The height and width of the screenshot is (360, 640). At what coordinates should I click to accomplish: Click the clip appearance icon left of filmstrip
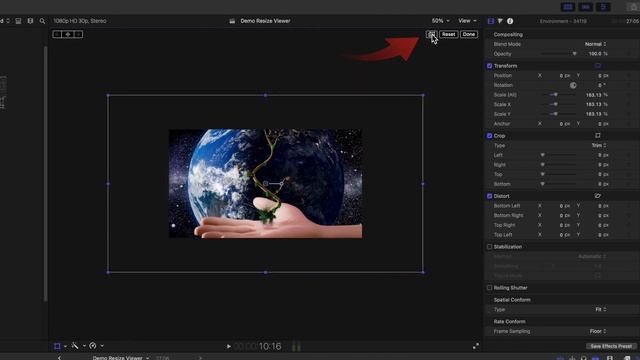tap(18, 21)
